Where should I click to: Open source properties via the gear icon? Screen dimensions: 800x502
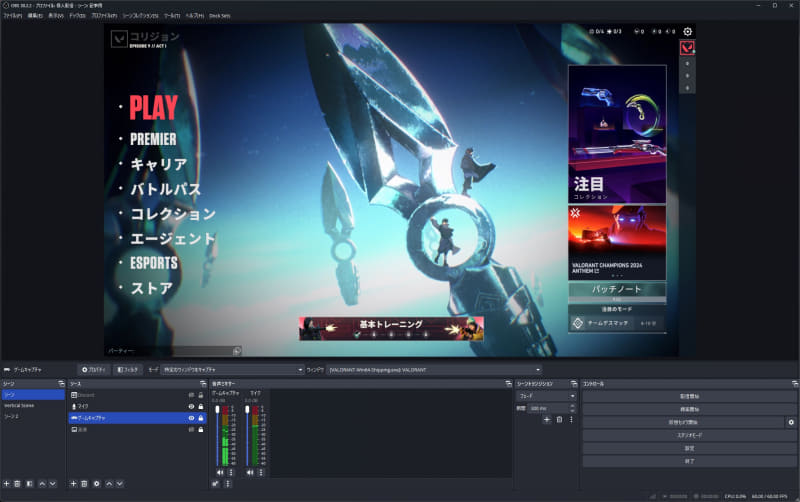[x=96, y=484]
